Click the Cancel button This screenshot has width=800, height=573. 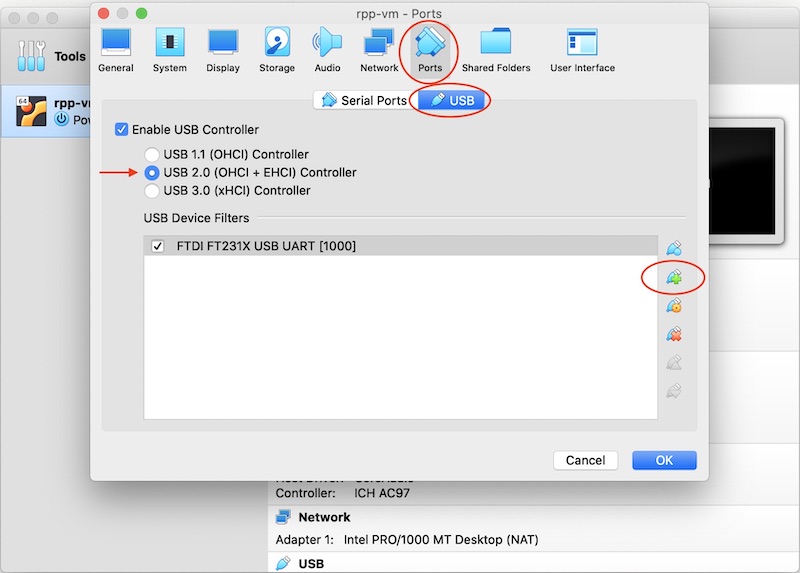click(x=585, y=460)
